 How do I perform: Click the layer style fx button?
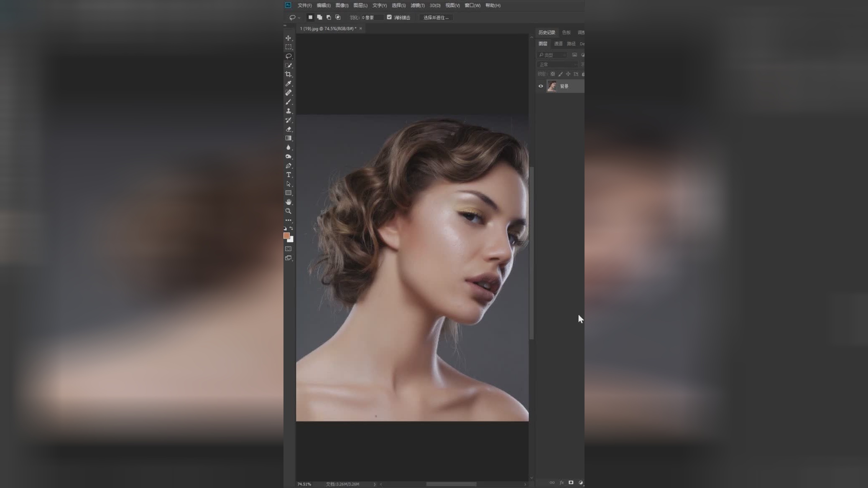562,483
